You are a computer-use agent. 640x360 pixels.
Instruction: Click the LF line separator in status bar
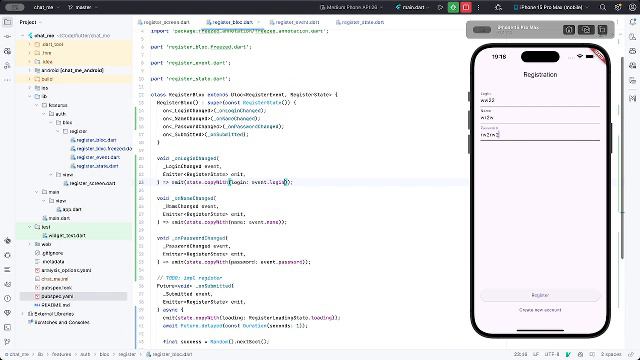pyautogui.click(x=536, y=354)
